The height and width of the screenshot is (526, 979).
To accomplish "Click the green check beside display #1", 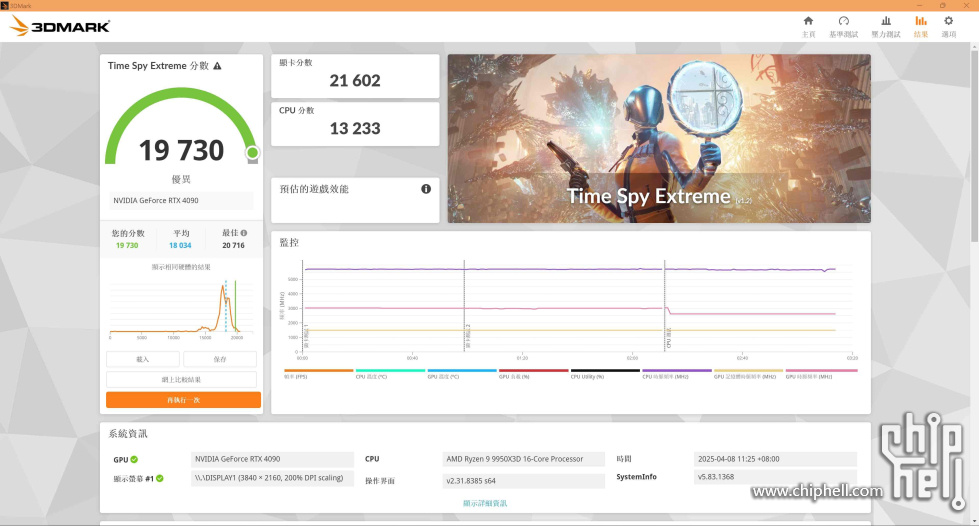I will [160, 479].
